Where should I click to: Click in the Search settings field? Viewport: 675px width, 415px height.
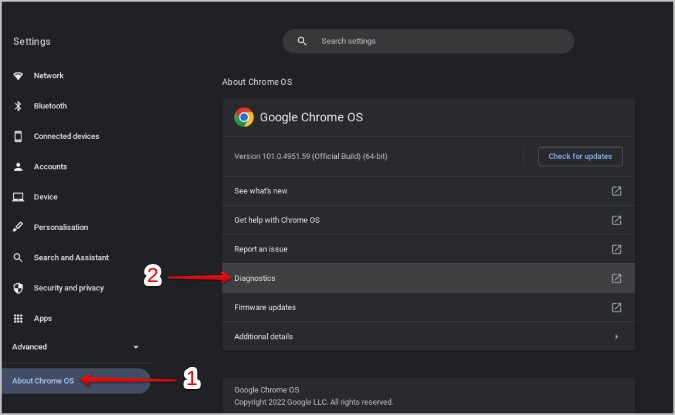tap(440, 41)
